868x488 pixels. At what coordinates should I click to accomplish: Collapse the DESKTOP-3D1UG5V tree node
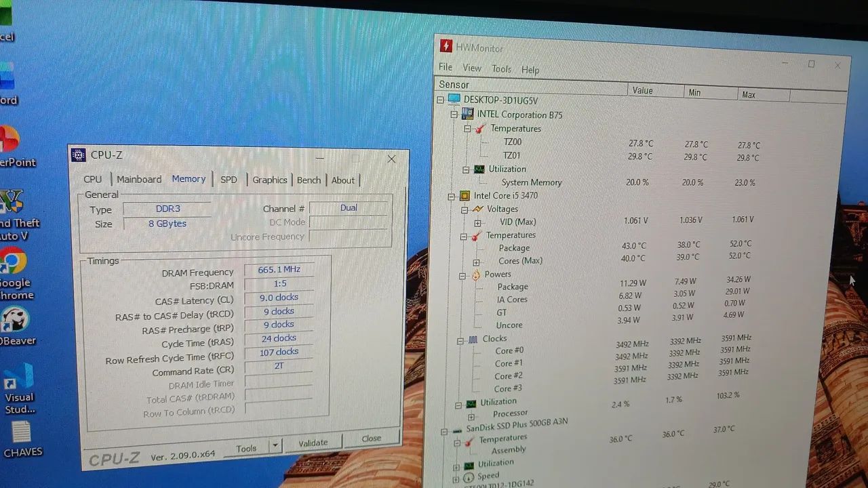440,100
